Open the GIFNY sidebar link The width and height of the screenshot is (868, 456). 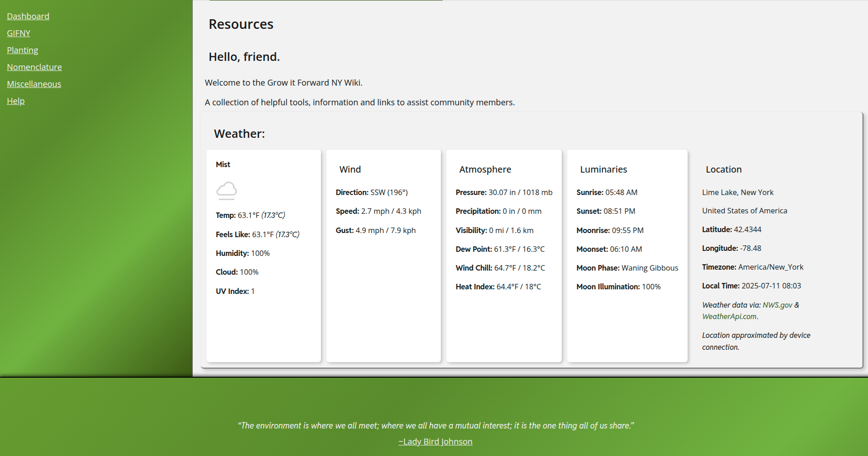[x=18, y=33]
